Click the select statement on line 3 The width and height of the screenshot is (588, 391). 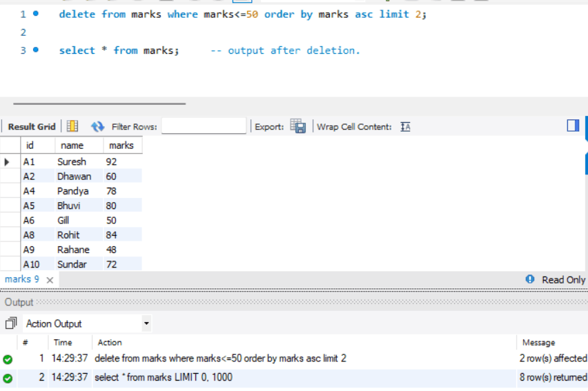pos(119,50)
